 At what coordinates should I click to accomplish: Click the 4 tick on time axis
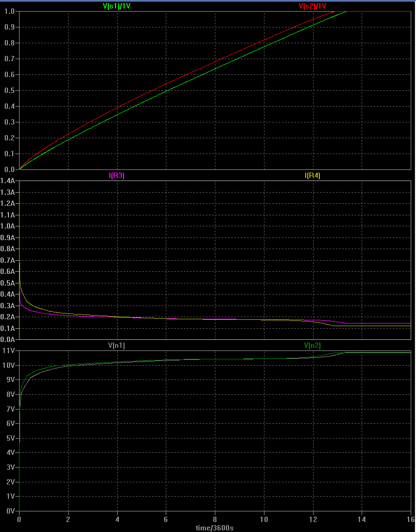[117, 519]
